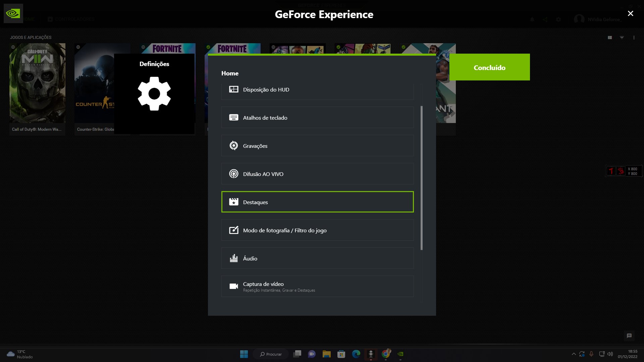Viewport: 644px width, 362px height.
Task: Click the Procurar search box in taskbar
Action: point(271,354)
